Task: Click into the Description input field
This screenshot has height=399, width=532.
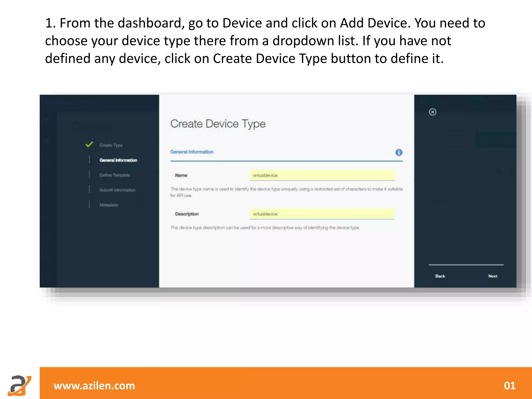Action: tap(322, 214)
